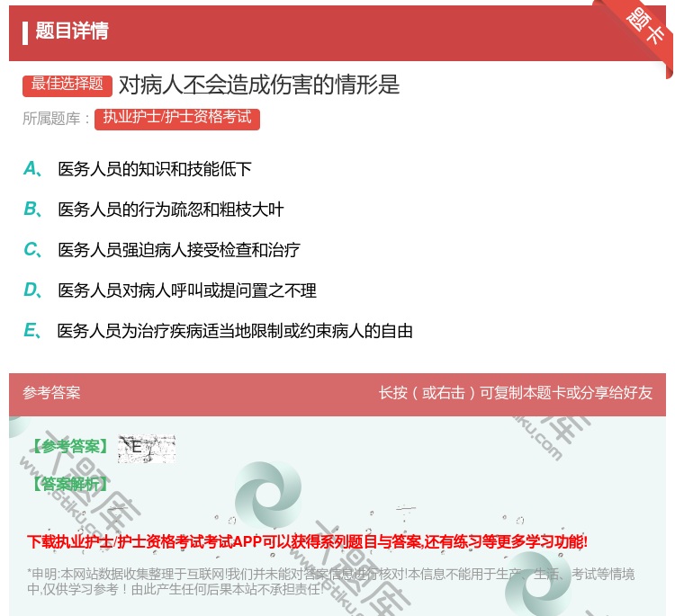
Task: Click the red 下载执业护士 APP promotion text
Action: pos(307,541)
